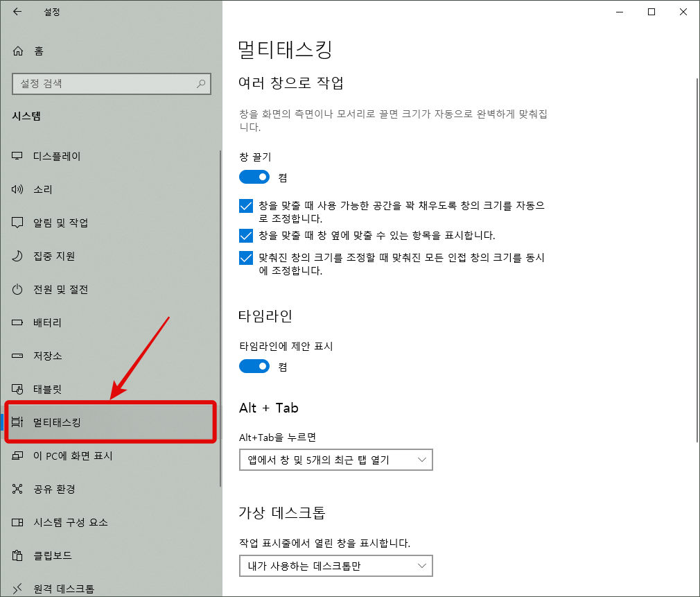Image resolution: width=700 pixels, height=597 pixels.
Task: Click the 집중 지원 moon icon
Action: (x=17, y=256)
